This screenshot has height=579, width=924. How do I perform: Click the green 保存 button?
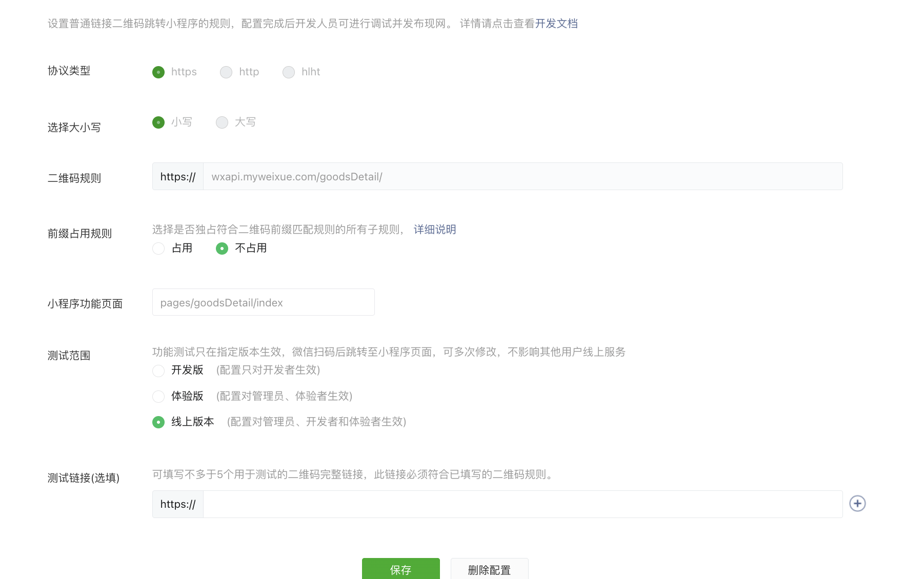tap(401, 569)
